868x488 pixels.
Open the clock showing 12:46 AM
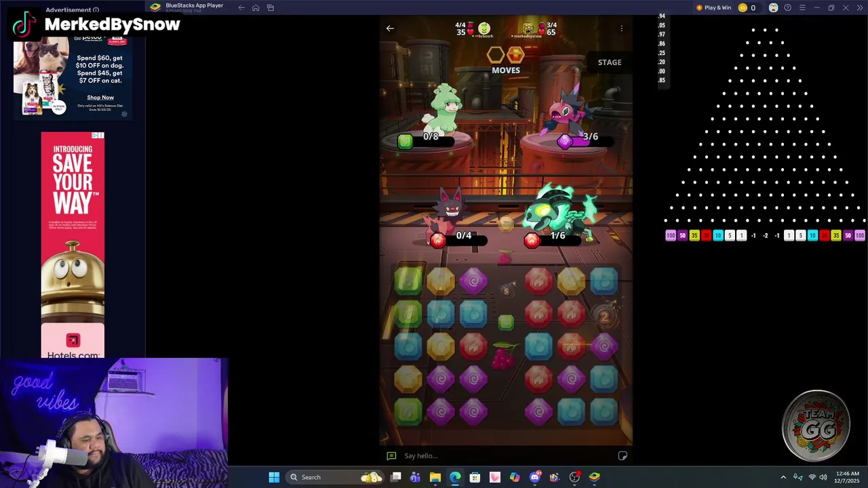tap(847, 477)
